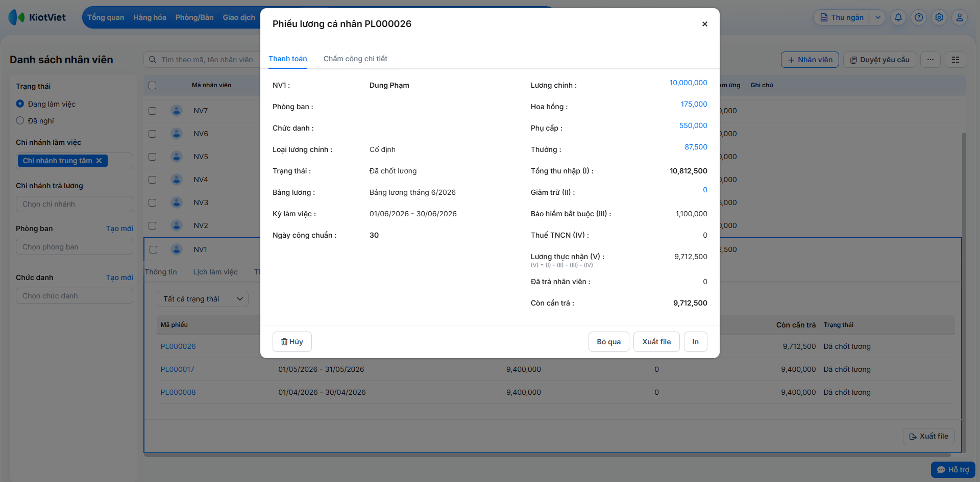The image size is (980, 482).
Task: Check the NV4 row checkbox
Action: tap(152, 180)
